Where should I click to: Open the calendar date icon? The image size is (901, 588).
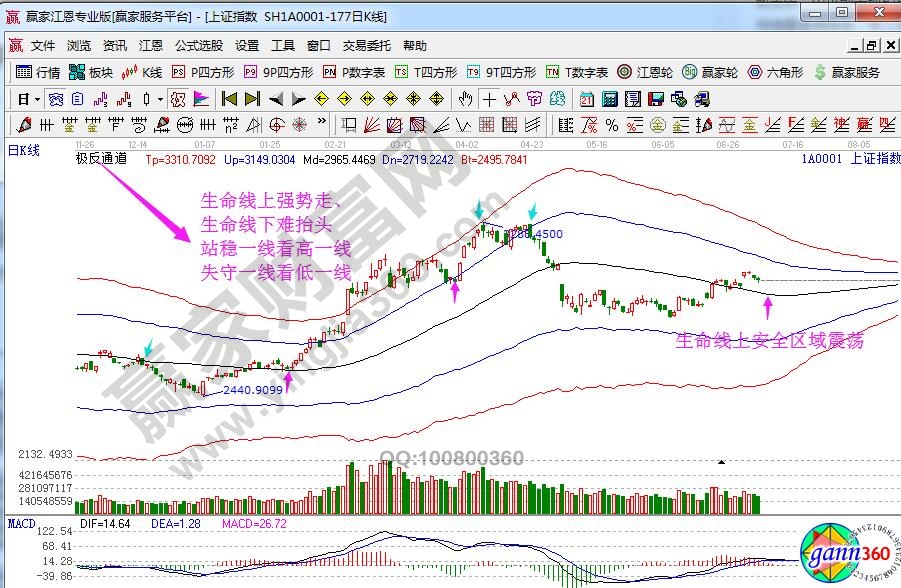[586, 99]
